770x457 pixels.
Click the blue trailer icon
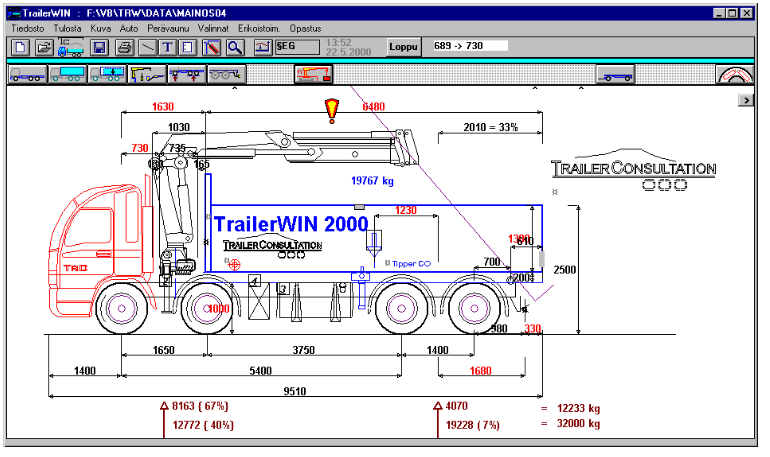click(x=616, y=74)
